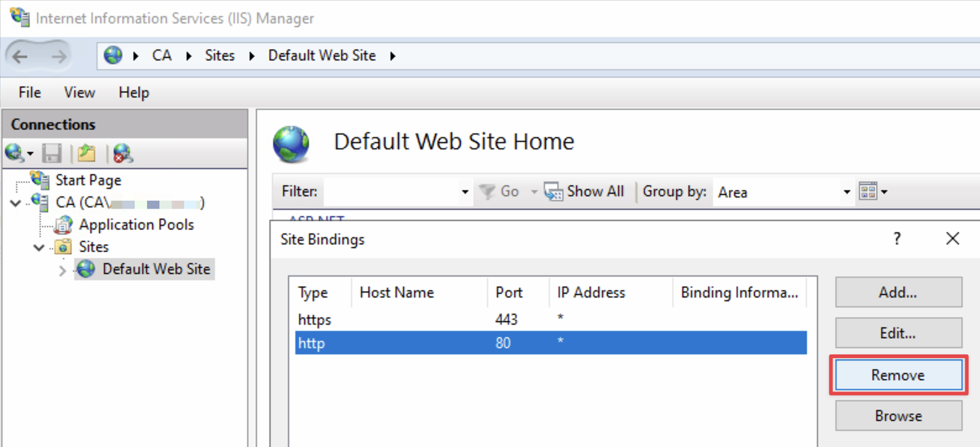980x447 pixels.
Task: Click the Up folder icon in Connections
Action: (87, 153)
